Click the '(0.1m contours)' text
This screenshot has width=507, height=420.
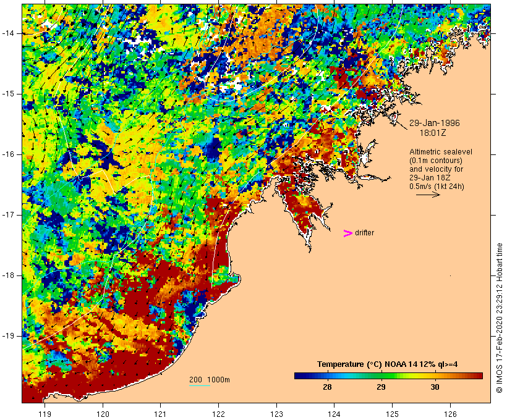point(436,161)
